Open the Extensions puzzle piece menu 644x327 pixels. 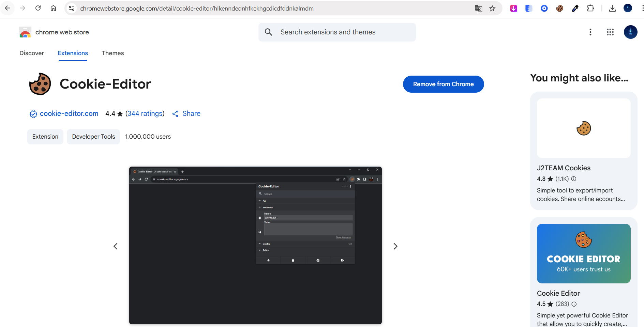pyautogui.click(x=590, y=9)
